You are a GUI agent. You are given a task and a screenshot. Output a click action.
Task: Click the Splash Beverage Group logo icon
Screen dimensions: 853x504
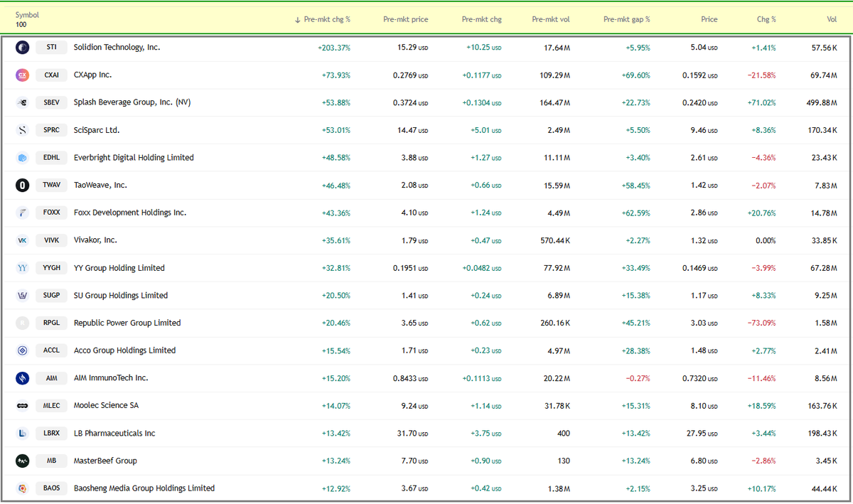point(23,102)
